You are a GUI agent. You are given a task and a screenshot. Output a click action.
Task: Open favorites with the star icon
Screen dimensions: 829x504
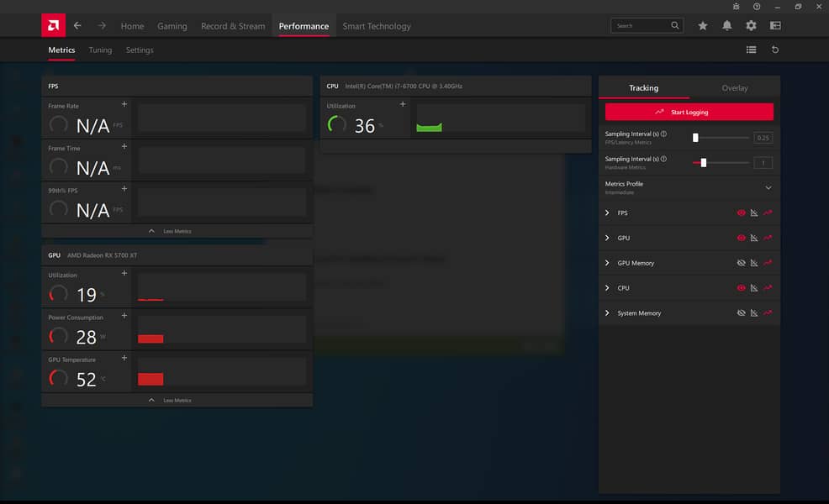tap(703, 25)
